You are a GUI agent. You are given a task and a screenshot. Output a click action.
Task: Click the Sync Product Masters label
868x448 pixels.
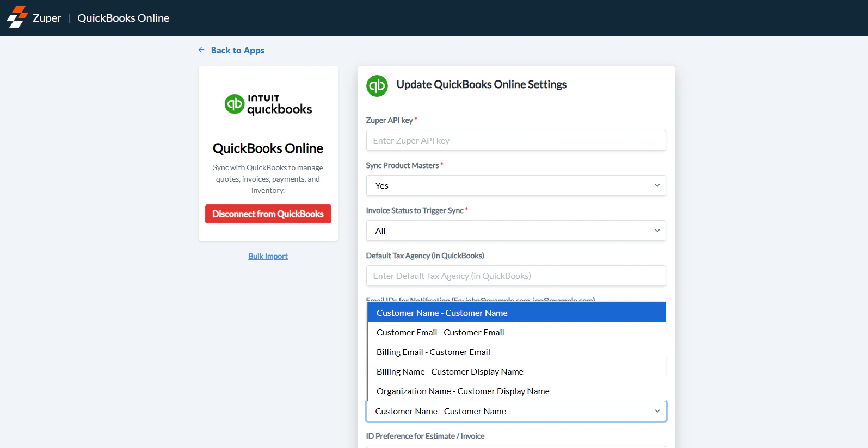403,165
